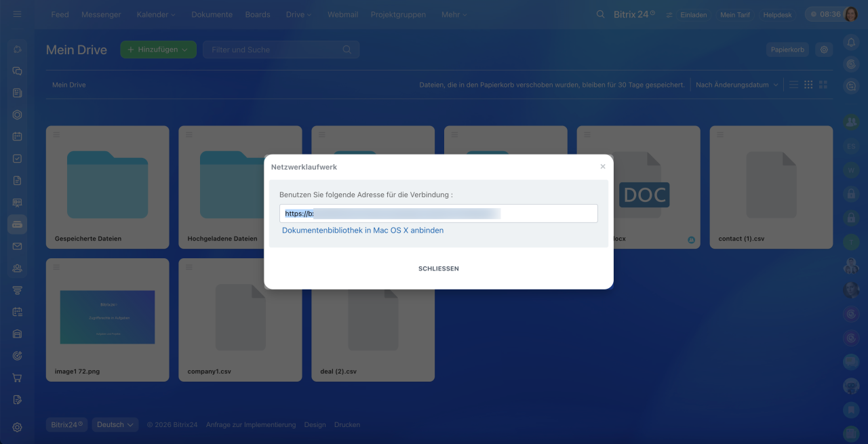Click the Papierkorb button
868x444 pixels.
coord(787,49)
